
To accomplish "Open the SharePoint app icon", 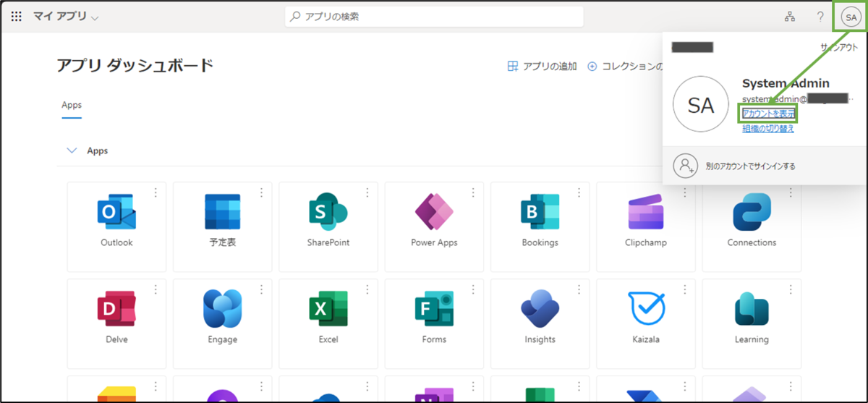I will [x=328, y=211].
